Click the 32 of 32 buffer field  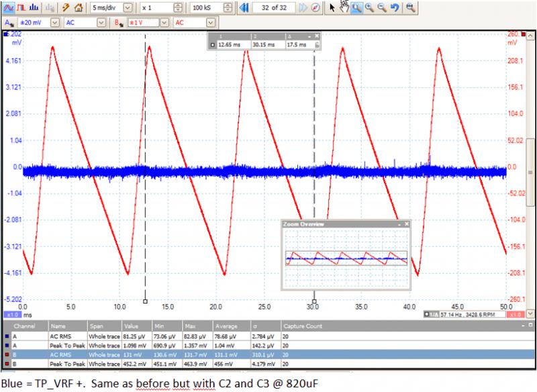(274, 7)
